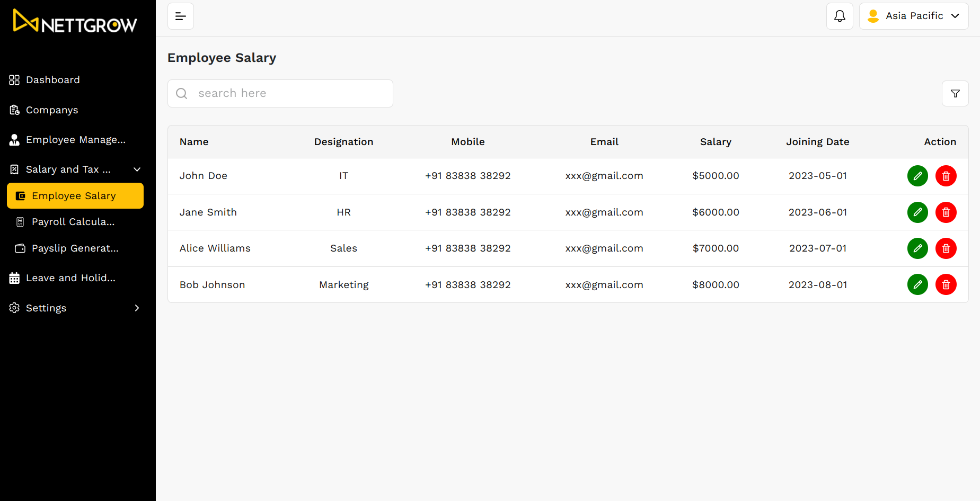Open the Companys sidebar item
Viewport: 980px width, 501px height.
click(52, 110)
